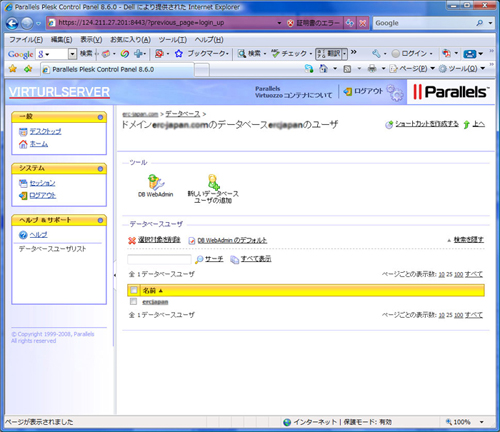Check the ercjapan user checkbox

133,301
